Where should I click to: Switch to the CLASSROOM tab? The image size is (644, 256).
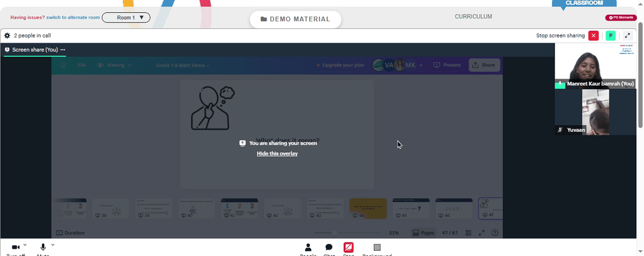pyautogui.click(x=584, y=3)
